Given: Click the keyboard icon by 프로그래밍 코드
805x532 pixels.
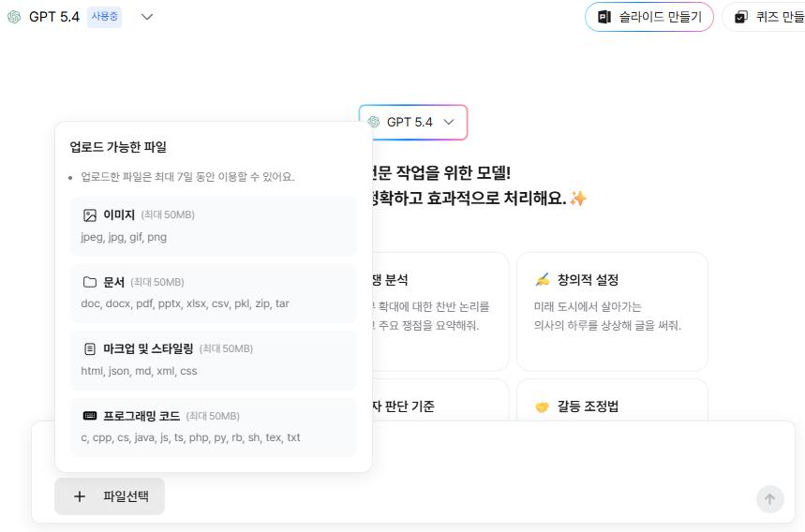Looking at the screenshot, I should pos(90,416).
